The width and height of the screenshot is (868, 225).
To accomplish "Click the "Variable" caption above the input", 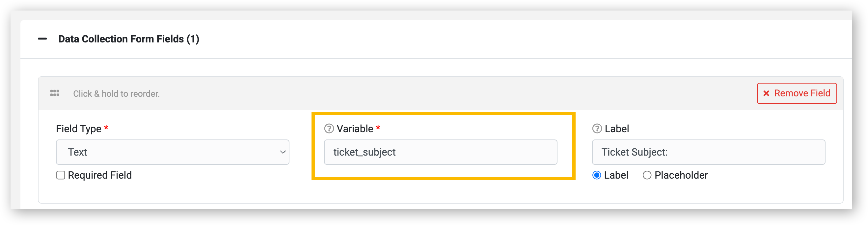I will pos(355,129).
